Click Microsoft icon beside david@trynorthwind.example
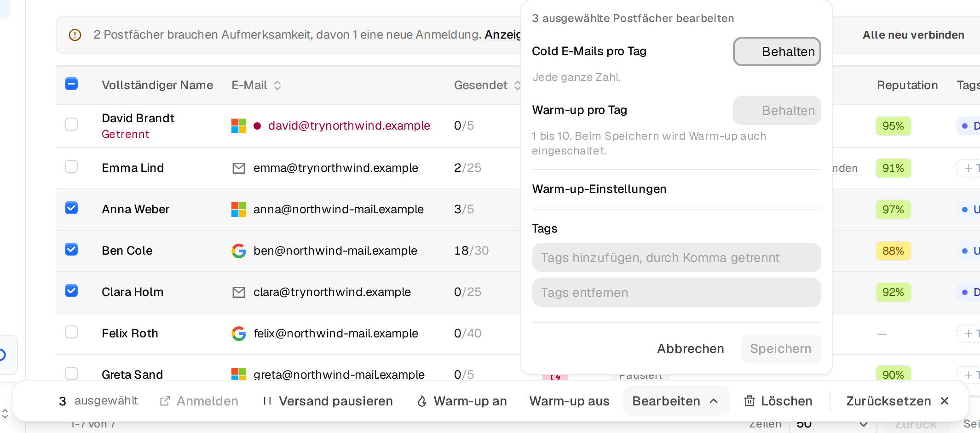This screenshot has height=433, width=980. point(239,126)
